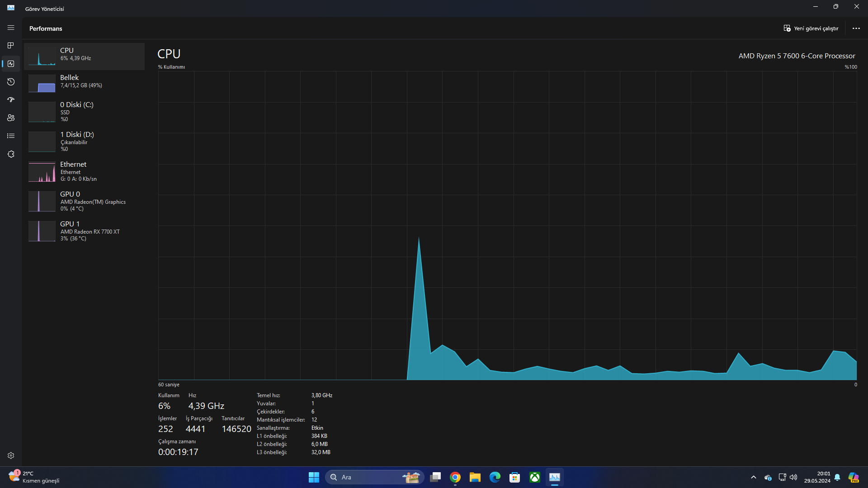
Task: Open the Services page icon
Action: click(x=11, y=154)
